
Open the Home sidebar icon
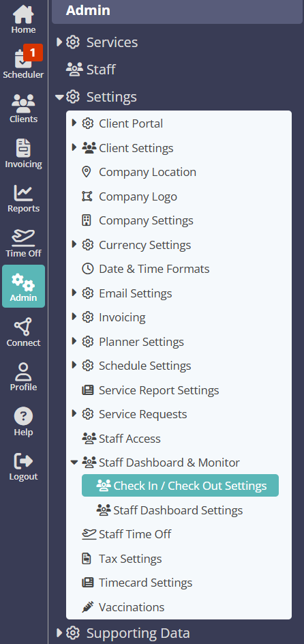pyautogui.click(x=23, y=15)
